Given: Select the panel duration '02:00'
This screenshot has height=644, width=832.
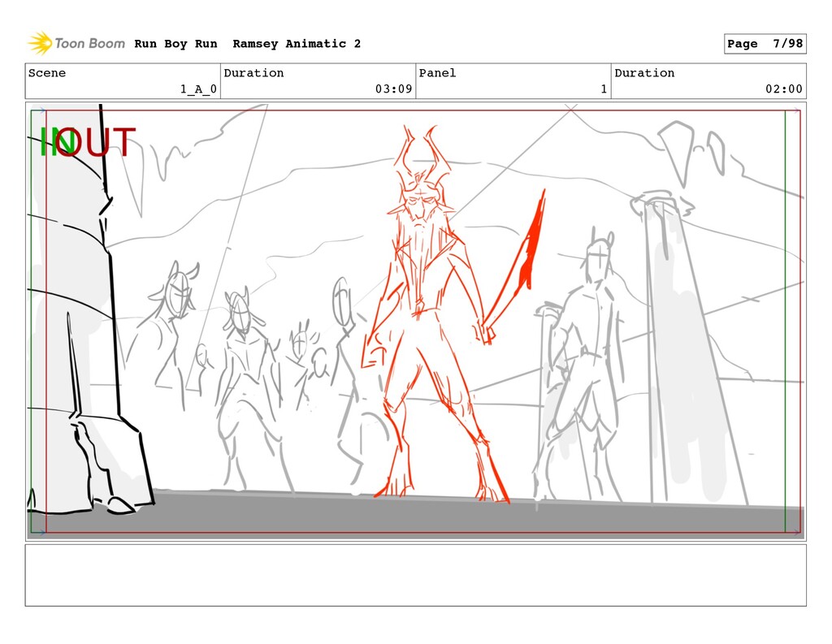Looking at the screenshot, I should (784, 89).
